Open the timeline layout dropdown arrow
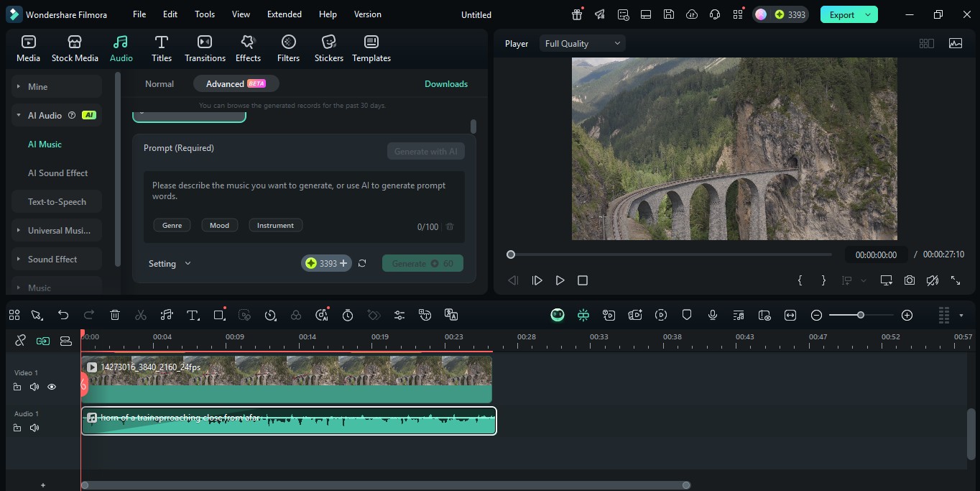 click(x=961, y=315)
